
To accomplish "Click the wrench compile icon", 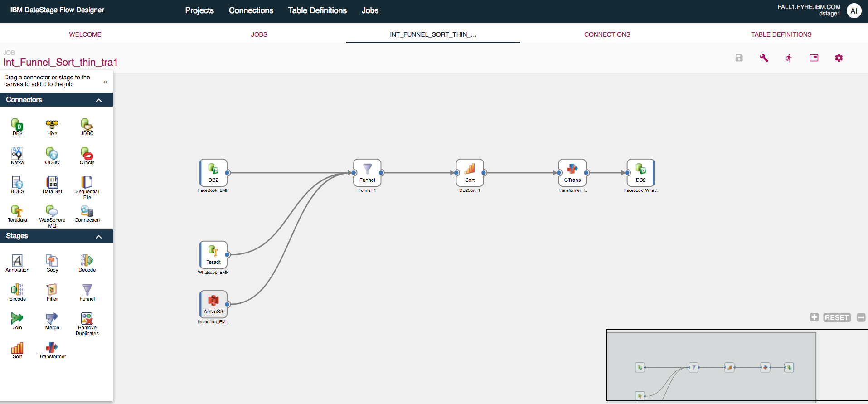I will tap(764, 58).
